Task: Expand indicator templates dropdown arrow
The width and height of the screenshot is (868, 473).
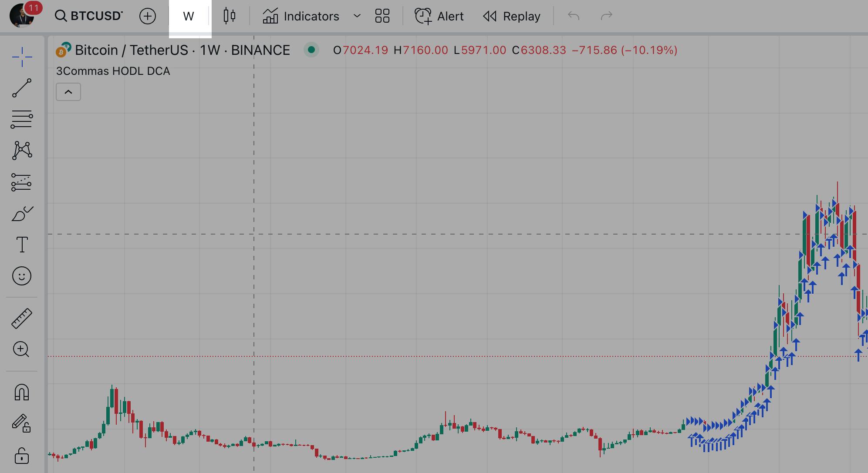Action: [x=357, y=16]
